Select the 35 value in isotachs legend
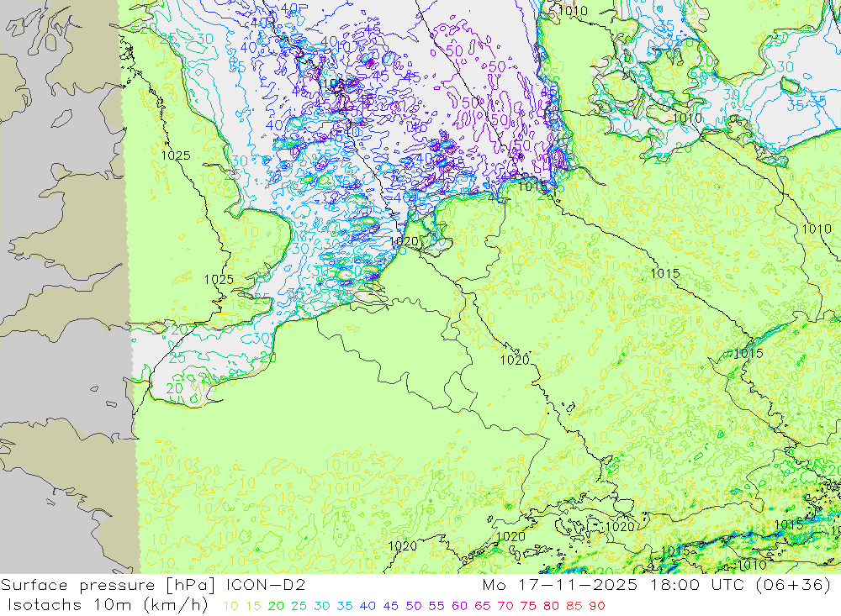Screen dimensions: 841x616 345,606
